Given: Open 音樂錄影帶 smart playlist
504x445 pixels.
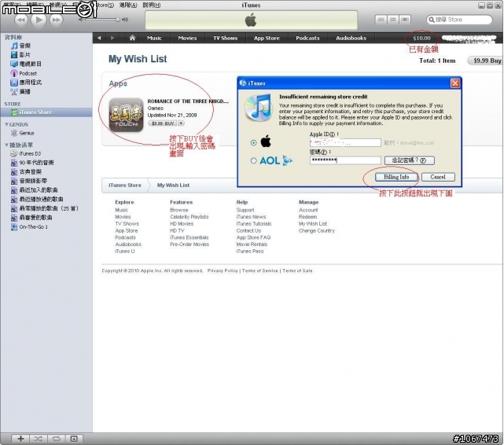Looking at the screenshot, I should click(x=29, y=181).
